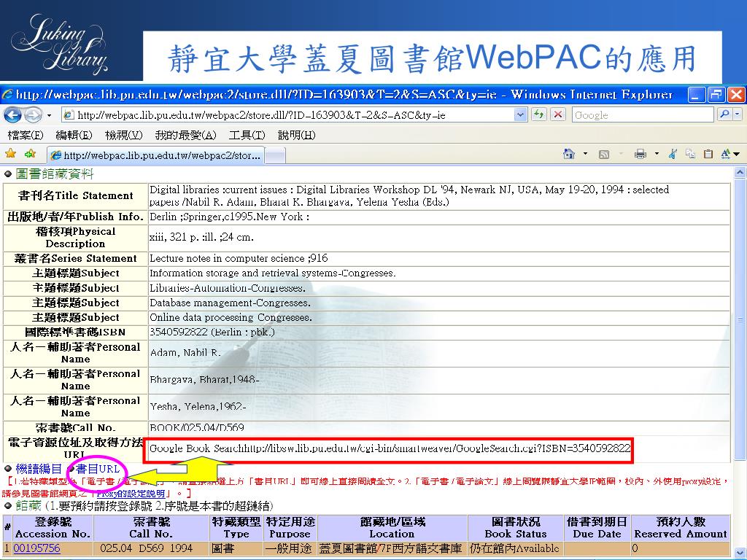Click ISBN value 3540592822 (Berlin : pbk.)

click(212, 332)
